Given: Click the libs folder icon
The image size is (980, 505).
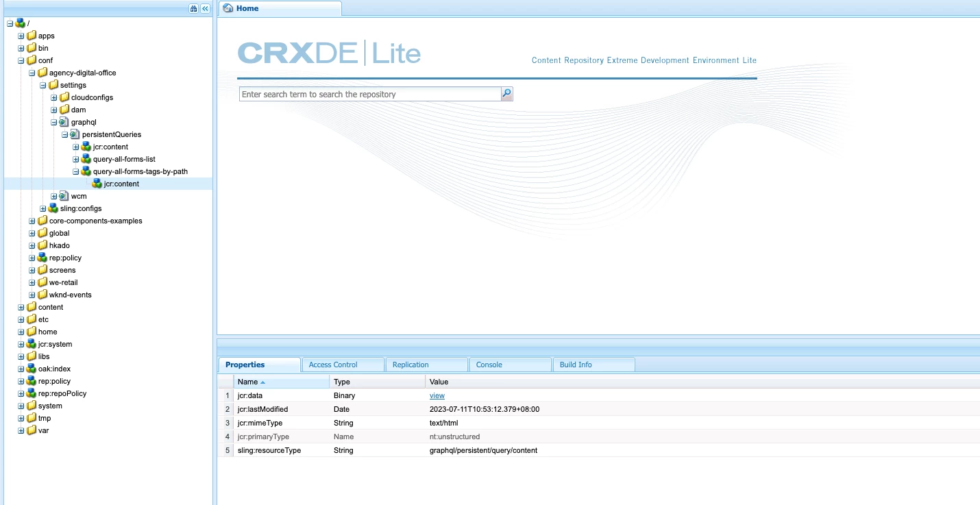Looking at the screenshot, I should tap(32, 356).
